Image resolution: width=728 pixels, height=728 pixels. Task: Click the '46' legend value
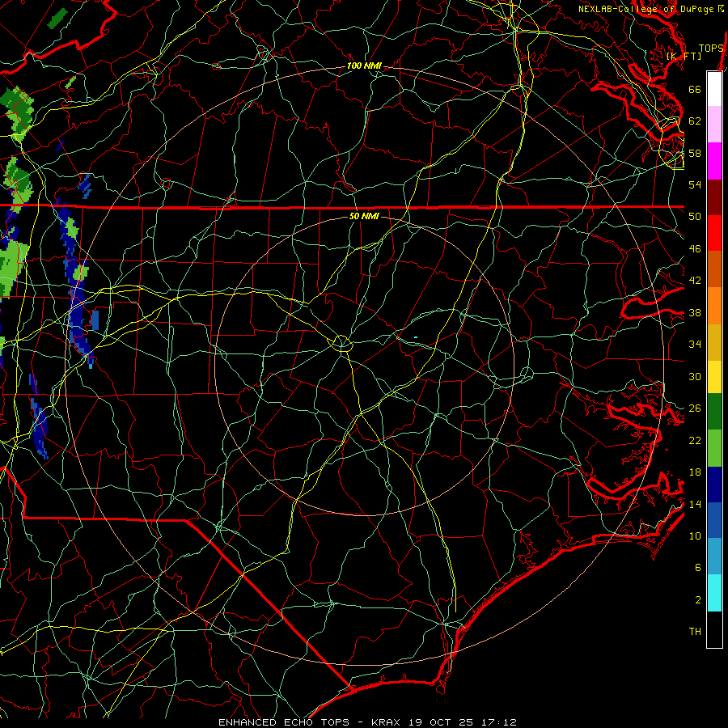pos(695,249)
